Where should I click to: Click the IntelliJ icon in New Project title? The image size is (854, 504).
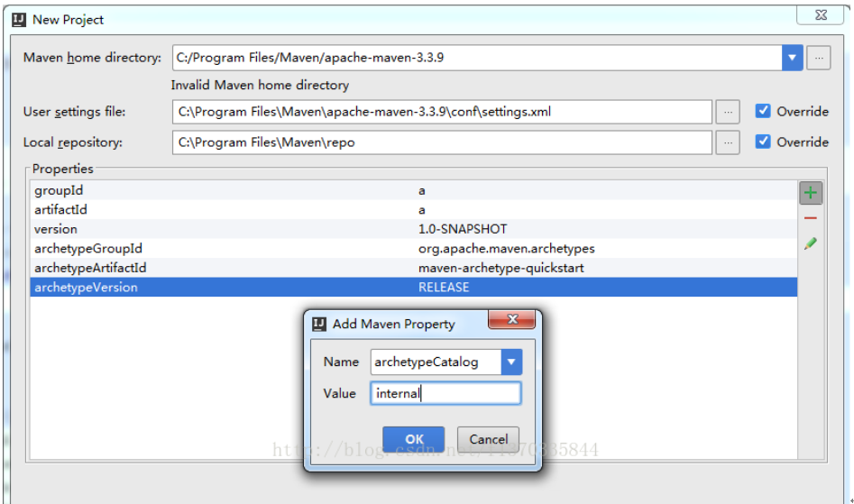pos(19,20)
